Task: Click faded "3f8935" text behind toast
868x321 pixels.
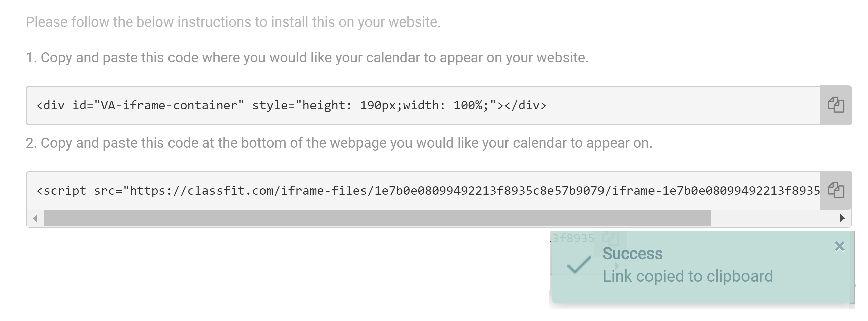Action: pyautogui.click(x=573, y=238)
